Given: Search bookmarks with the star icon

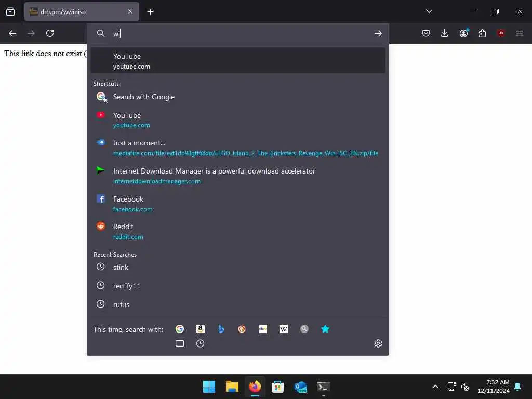Looking at the screenshot, I should click(325, 329).
